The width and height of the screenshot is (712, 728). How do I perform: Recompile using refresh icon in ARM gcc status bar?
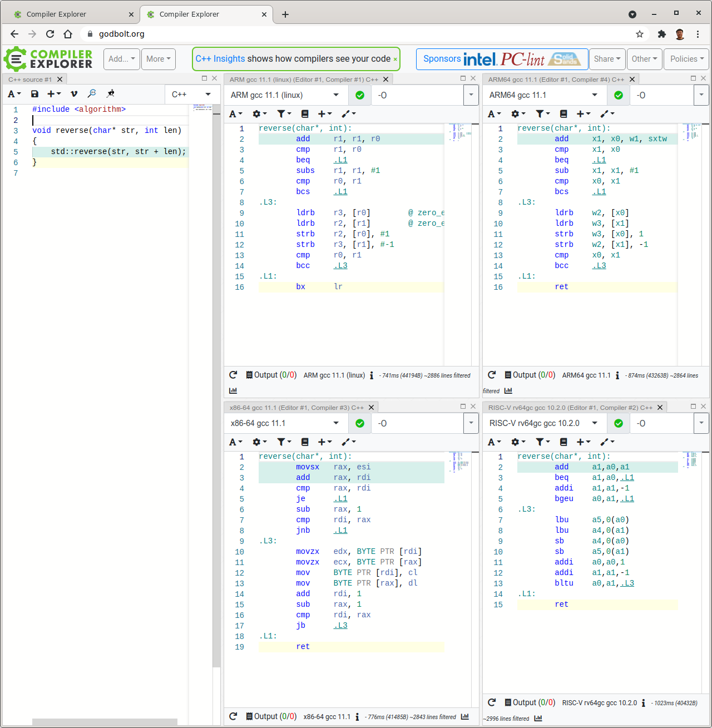(x=234, y=375)
